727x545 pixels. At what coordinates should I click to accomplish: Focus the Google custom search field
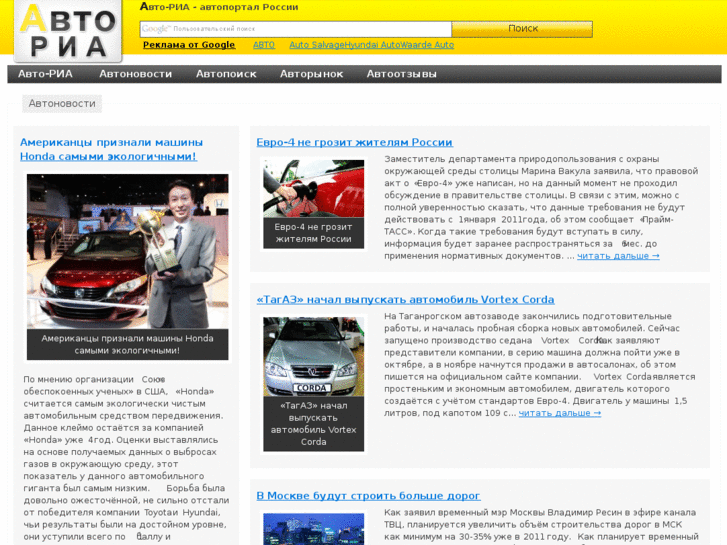click(x=296, y=29)
